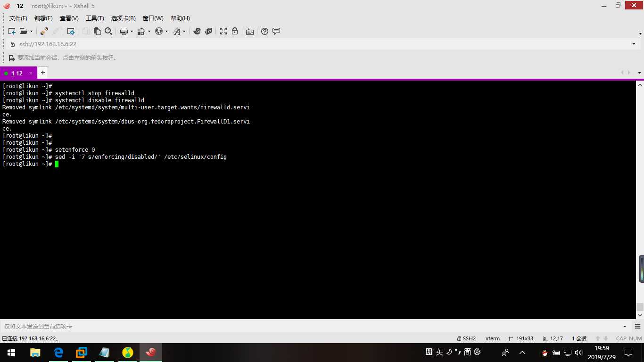
Task: Open the 帮助(H) menu
Action: [x=180, y=18]
